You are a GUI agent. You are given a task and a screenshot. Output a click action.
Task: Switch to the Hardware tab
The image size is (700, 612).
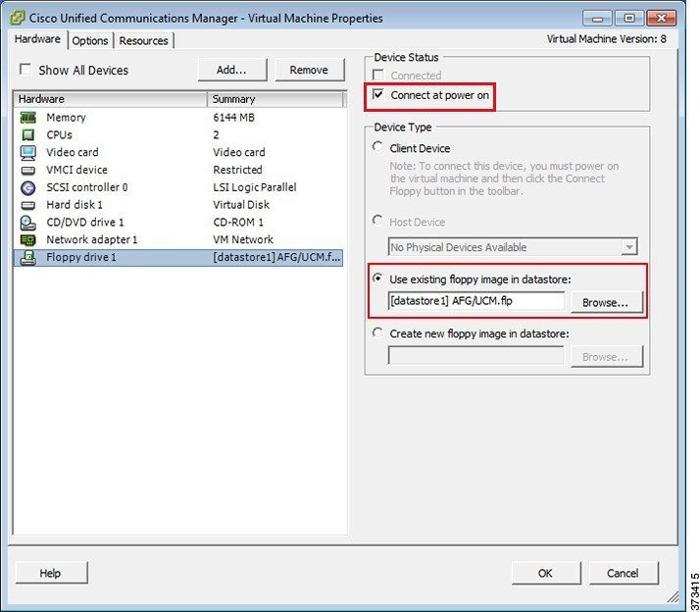coord(37,39)
